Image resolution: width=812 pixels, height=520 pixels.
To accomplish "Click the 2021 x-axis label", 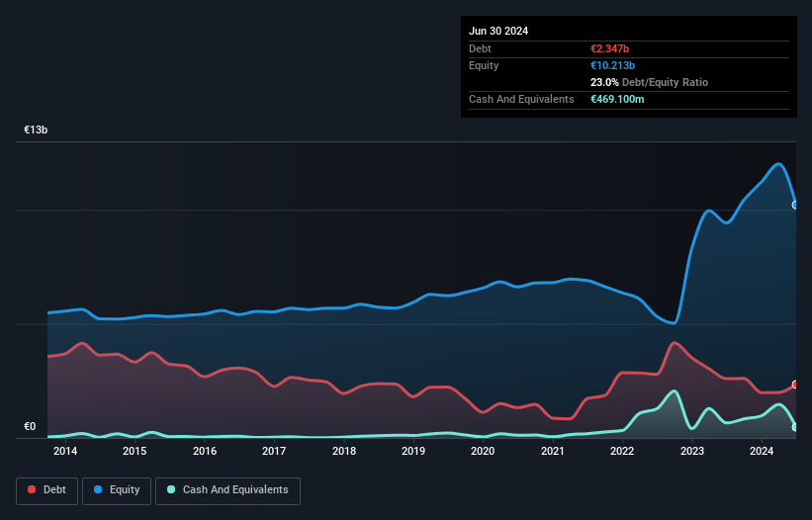I will point(553,451).
